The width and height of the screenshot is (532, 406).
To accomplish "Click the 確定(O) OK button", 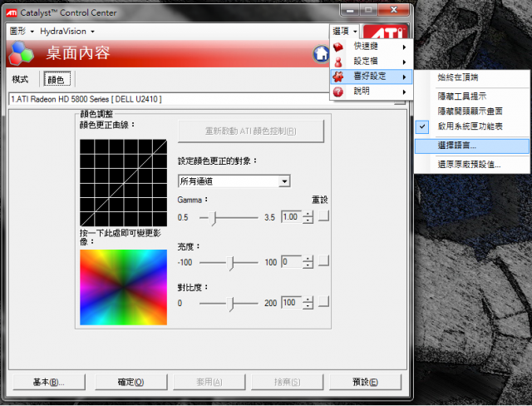I will click(131, 382).
